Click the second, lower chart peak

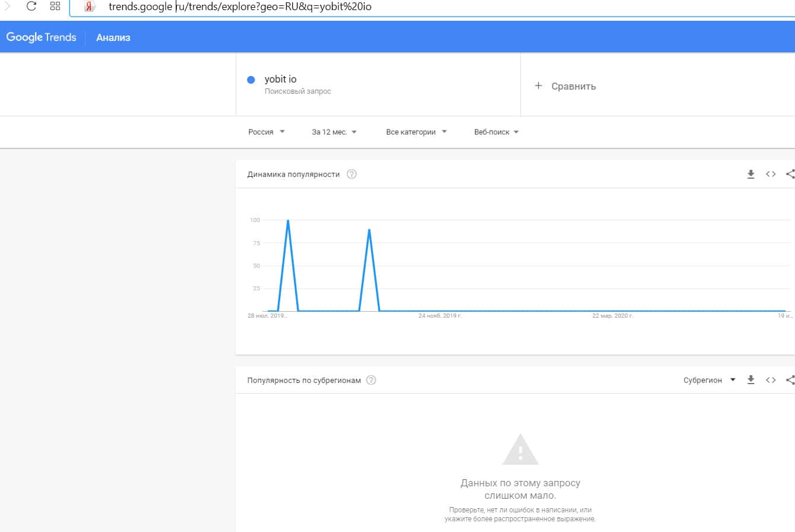tap(369, 229)
